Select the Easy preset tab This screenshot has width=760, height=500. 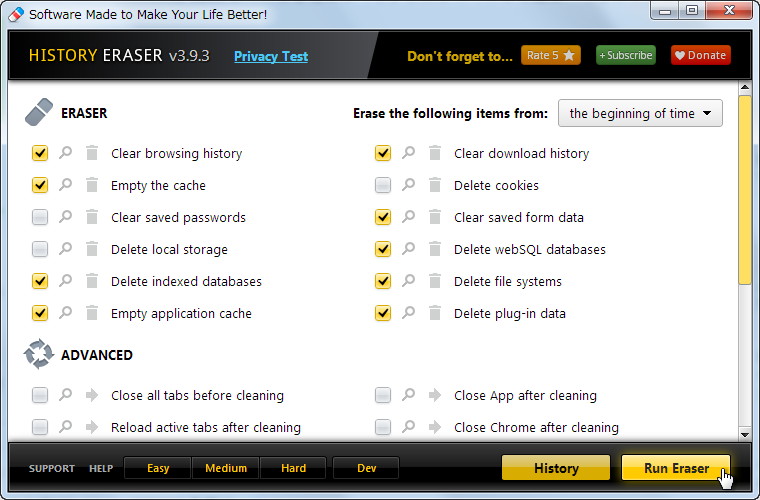pos(158,468)
